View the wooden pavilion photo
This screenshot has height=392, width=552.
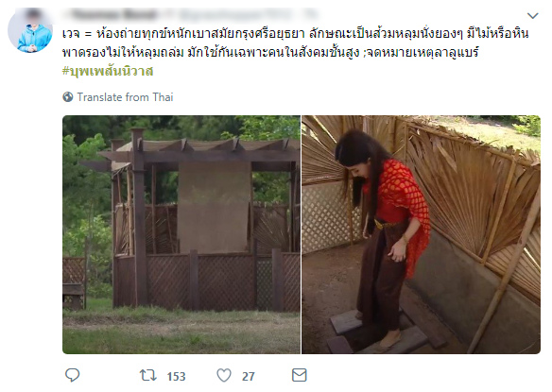click(x=181, y=234)
